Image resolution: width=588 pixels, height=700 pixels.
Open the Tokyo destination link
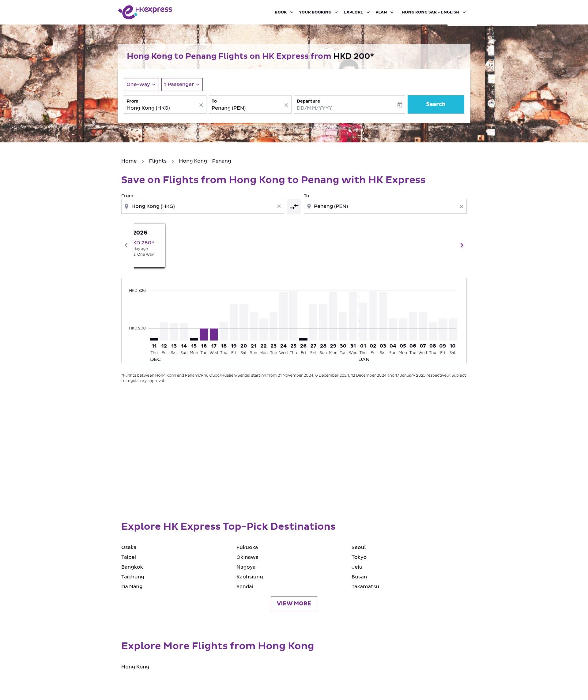[x=359, y=557]
